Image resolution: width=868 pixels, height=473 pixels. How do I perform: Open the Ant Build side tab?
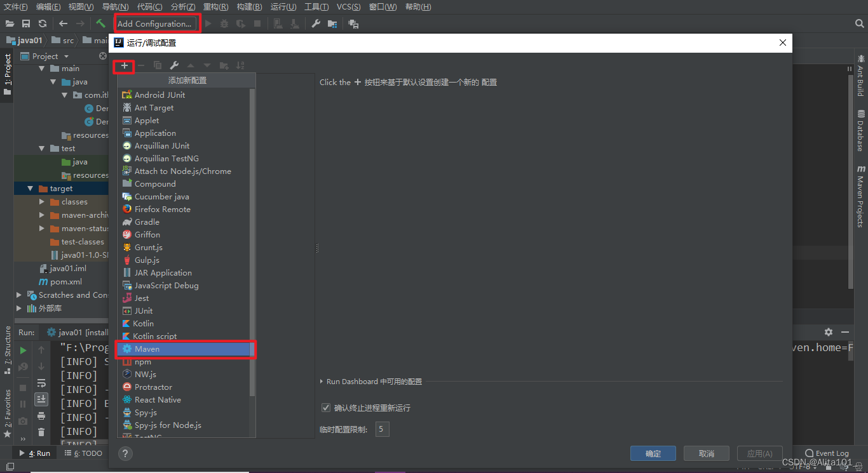coord(861,76)
